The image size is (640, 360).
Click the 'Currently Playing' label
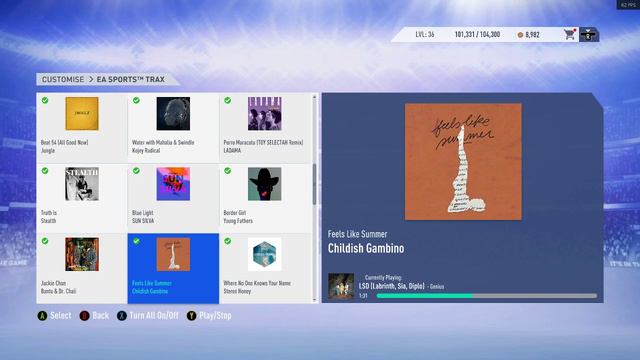point(383,278)
